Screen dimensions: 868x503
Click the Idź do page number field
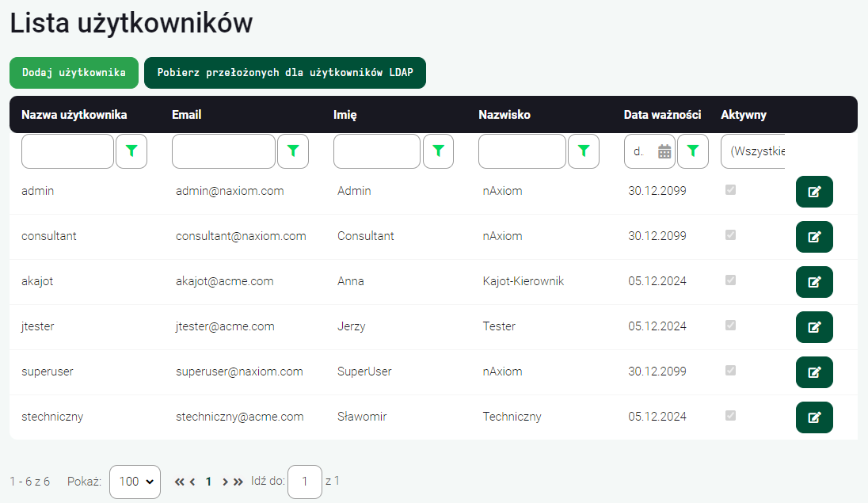305,482
